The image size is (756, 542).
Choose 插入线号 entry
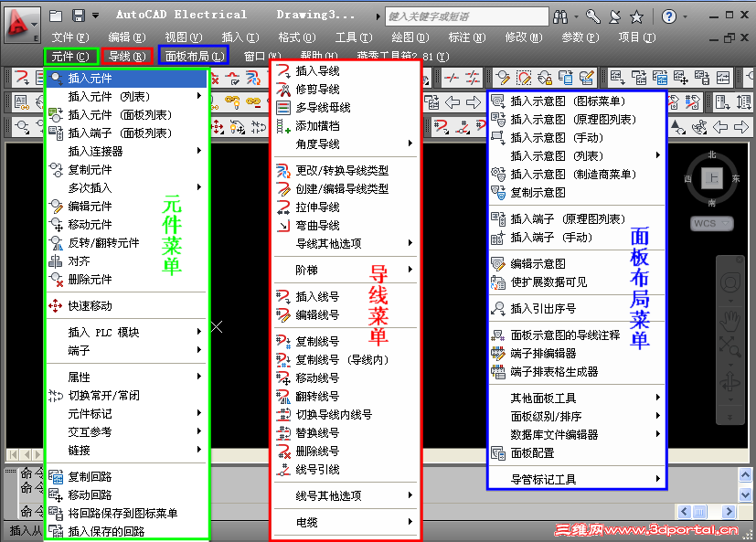(345, 296)
